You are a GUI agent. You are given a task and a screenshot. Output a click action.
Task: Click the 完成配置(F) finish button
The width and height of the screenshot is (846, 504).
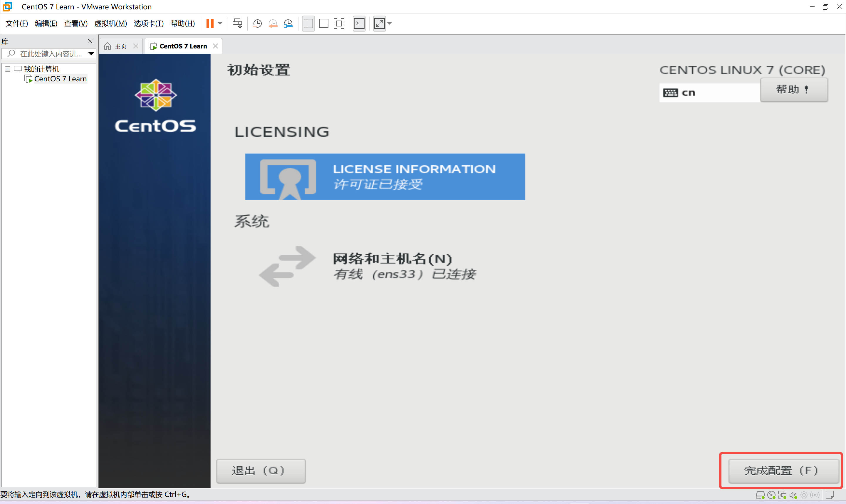[783, 471]
